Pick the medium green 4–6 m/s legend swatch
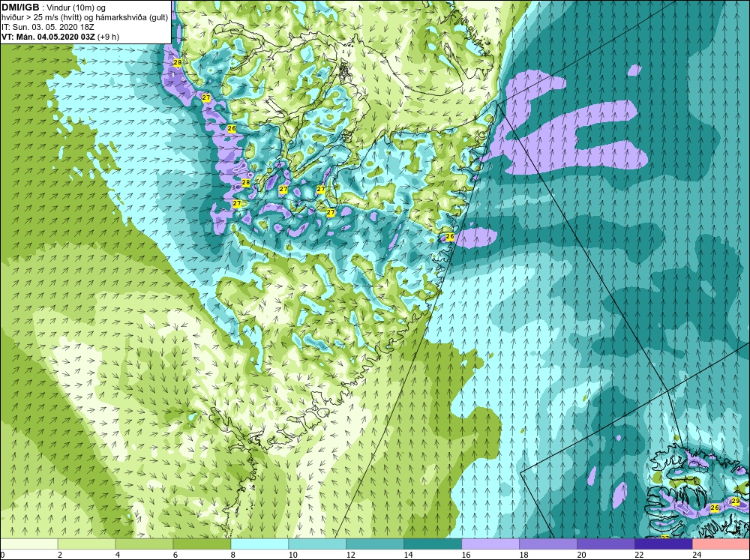 coord(144,544)
